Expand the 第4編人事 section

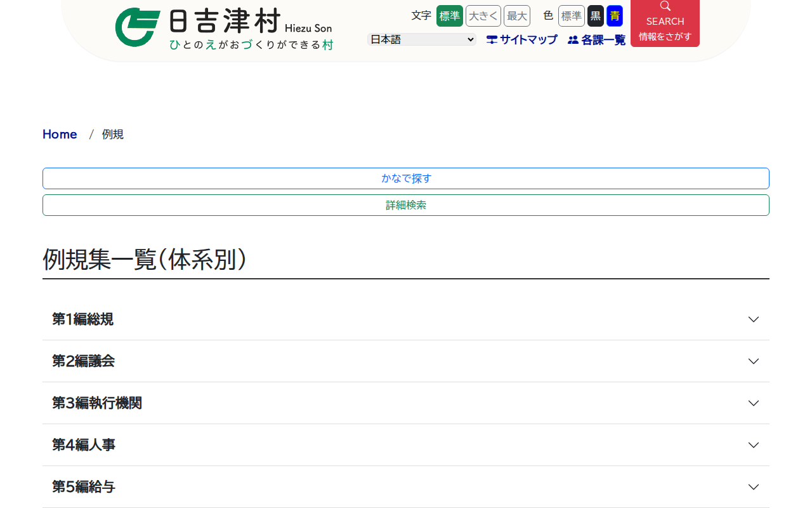pos(406,445)
